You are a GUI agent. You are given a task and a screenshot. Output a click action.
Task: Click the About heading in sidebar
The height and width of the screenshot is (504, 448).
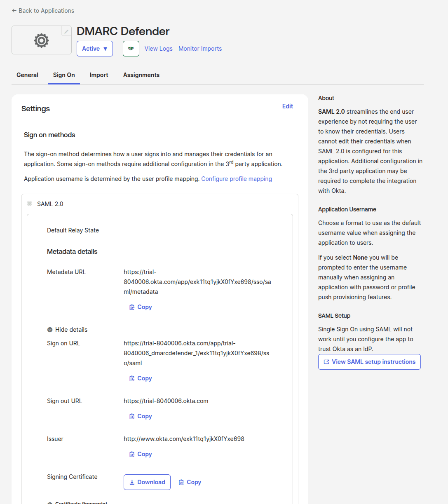(x=326, y=98)
